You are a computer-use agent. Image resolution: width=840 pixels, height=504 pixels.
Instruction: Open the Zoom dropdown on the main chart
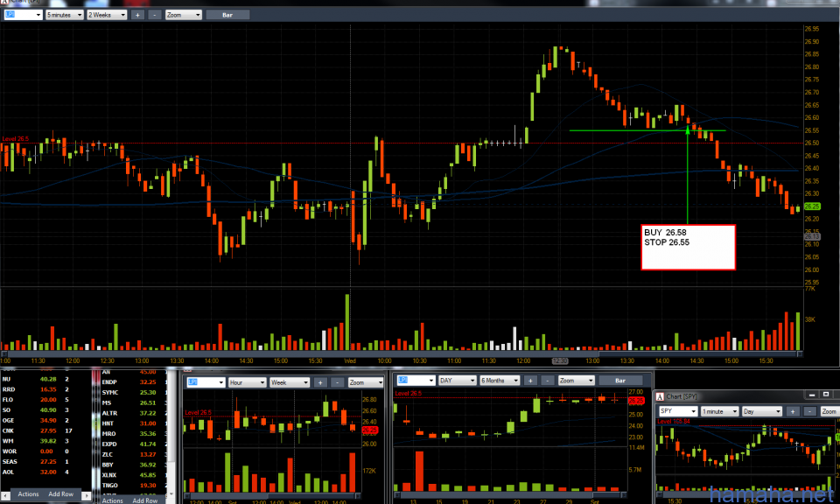(183, 15)
